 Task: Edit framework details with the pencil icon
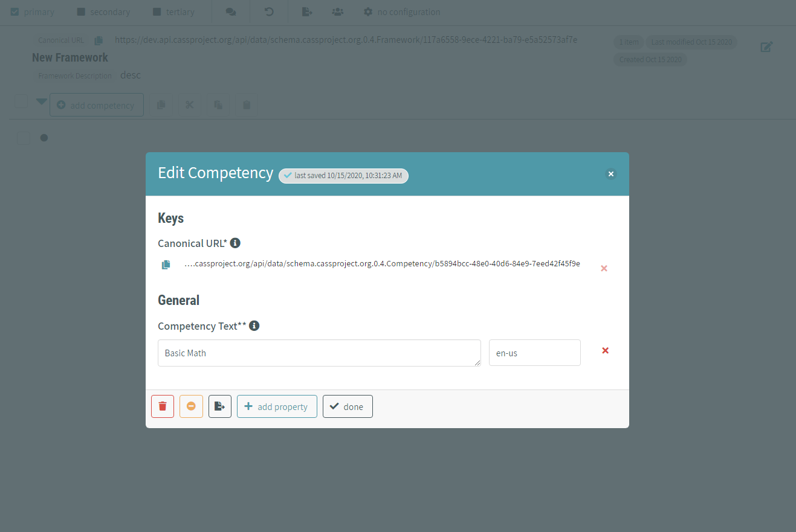[766, 46]
